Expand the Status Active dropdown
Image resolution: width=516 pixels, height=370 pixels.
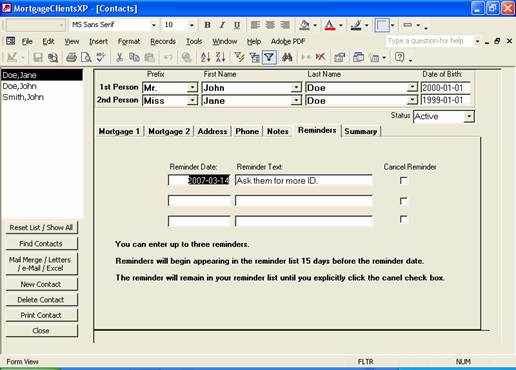469,116
